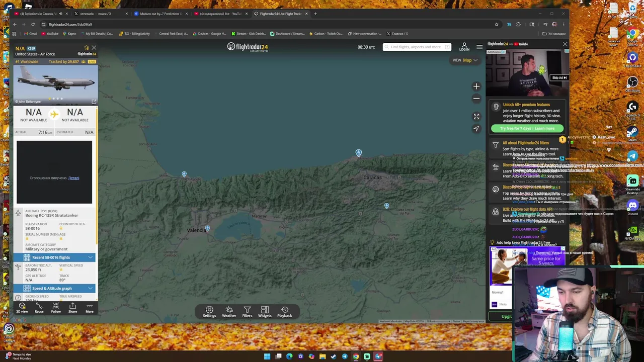The image size is (644, 362).
Task: Launch Steam desktop shortcut
Action: 632,133
